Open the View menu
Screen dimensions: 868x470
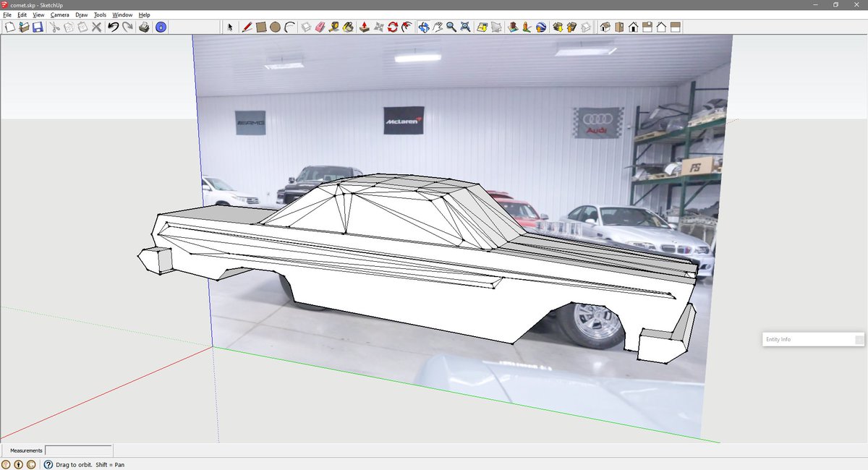[x=38, y=14]
